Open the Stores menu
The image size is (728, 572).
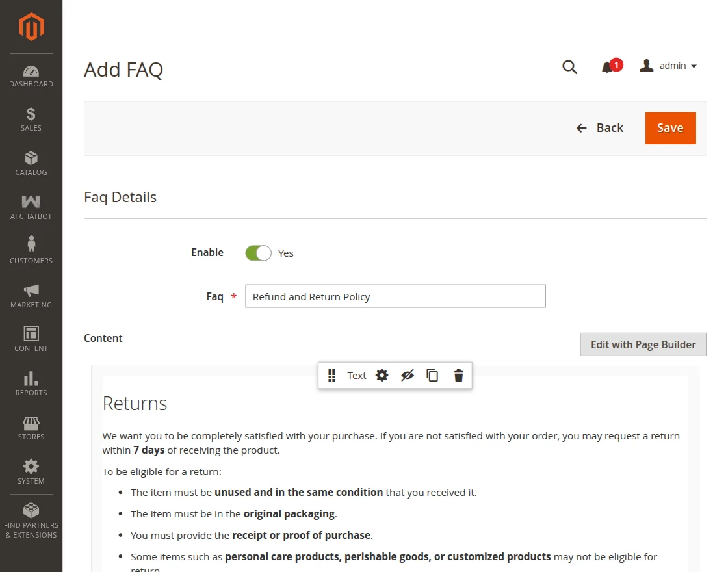tap(31, 428)
